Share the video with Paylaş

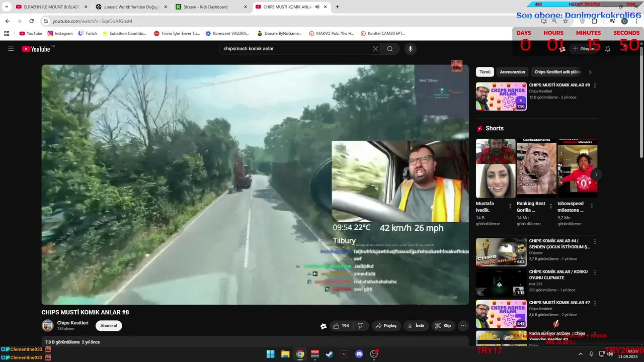pyautogui.click(x=386, y=326)
